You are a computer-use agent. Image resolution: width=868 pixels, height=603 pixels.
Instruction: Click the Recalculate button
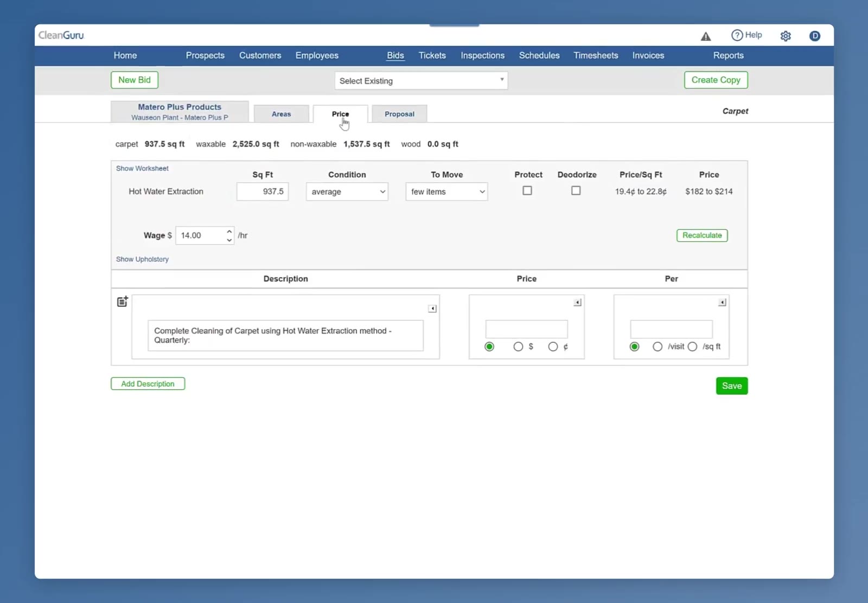point(702,235)
